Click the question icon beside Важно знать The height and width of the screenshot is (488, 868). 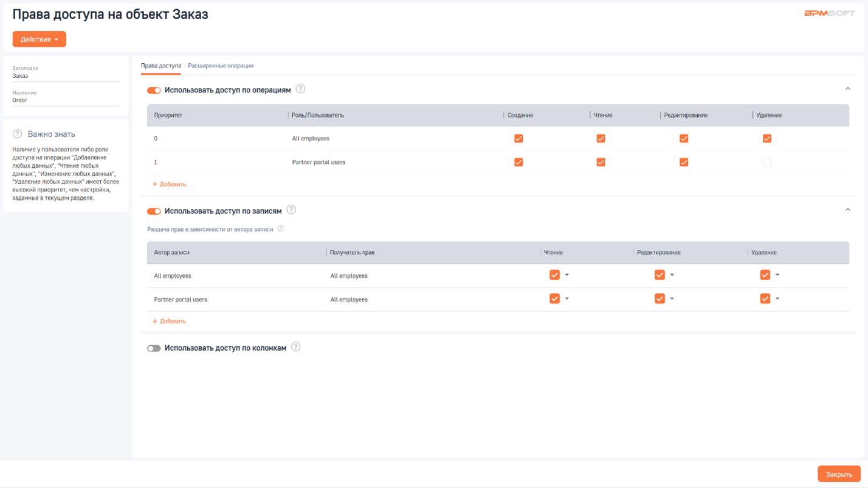pos(18,134)
